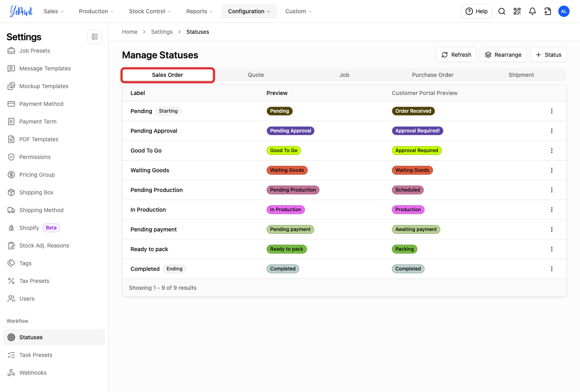The image size is (580, 392).
Task: Open row options for Good To Go
Action: tap(552, 151)
